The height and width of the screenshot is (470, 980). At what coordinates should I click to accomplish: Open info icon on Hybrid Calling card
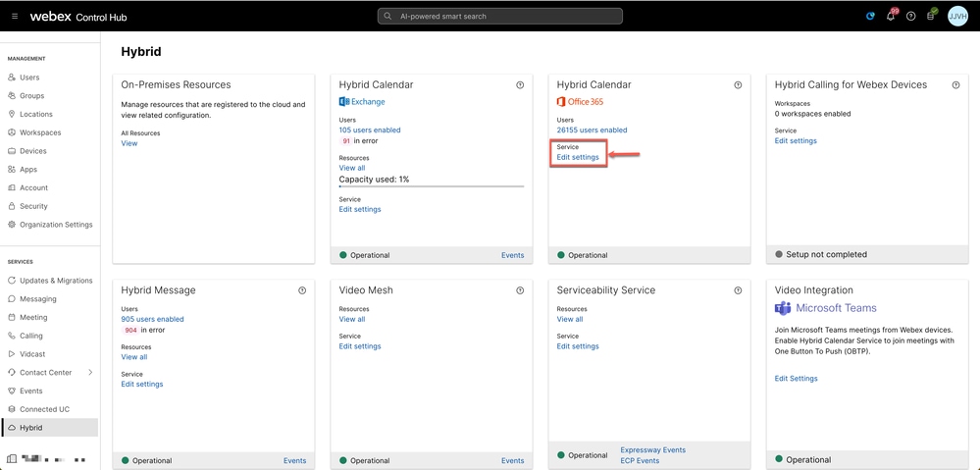(955, 85)
